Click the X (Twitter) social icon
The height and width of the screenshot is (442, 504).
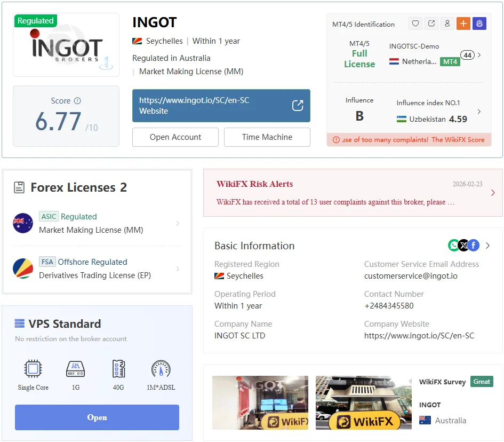click(x=463, y=246)
